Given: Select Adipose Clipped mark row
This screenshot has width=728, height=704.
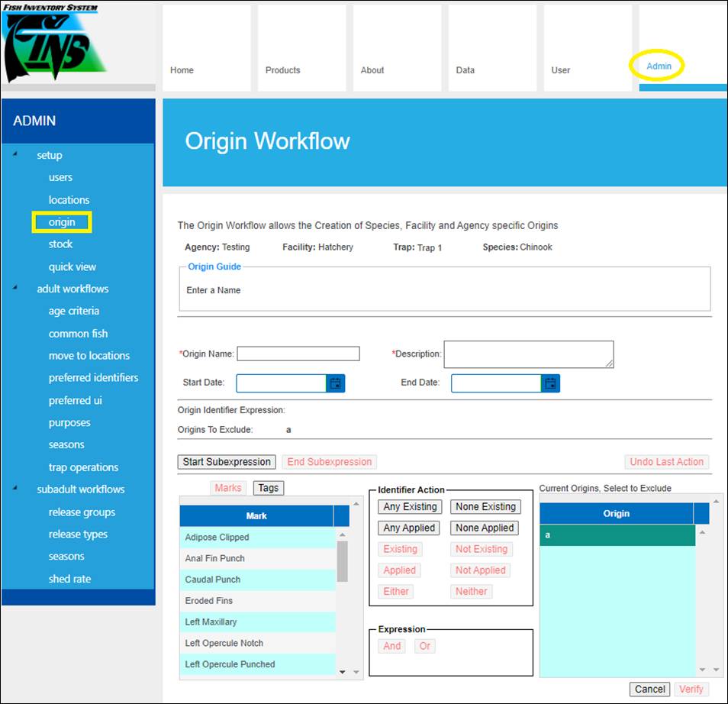Looking at the screenshot, I should (257, 538).
